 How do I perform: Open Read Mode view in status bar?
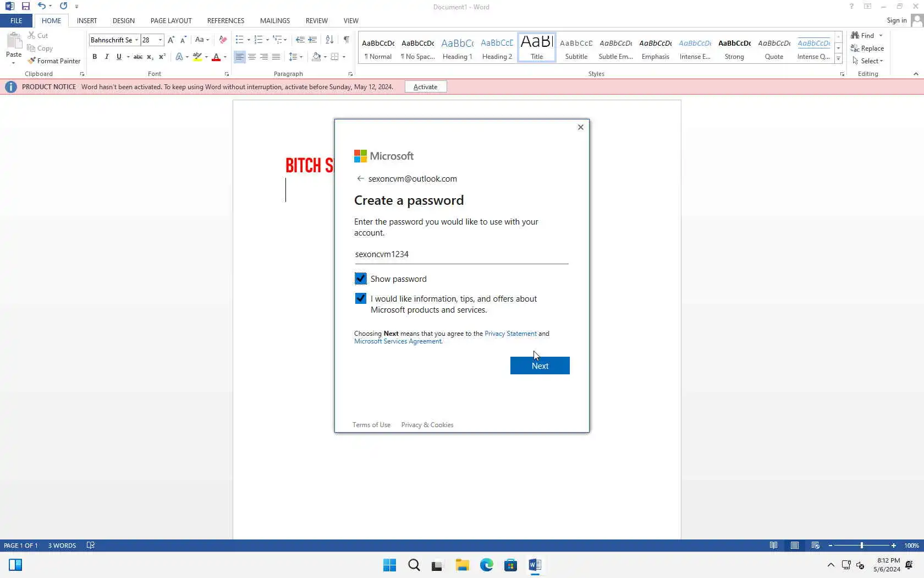[x=773, y=546]
